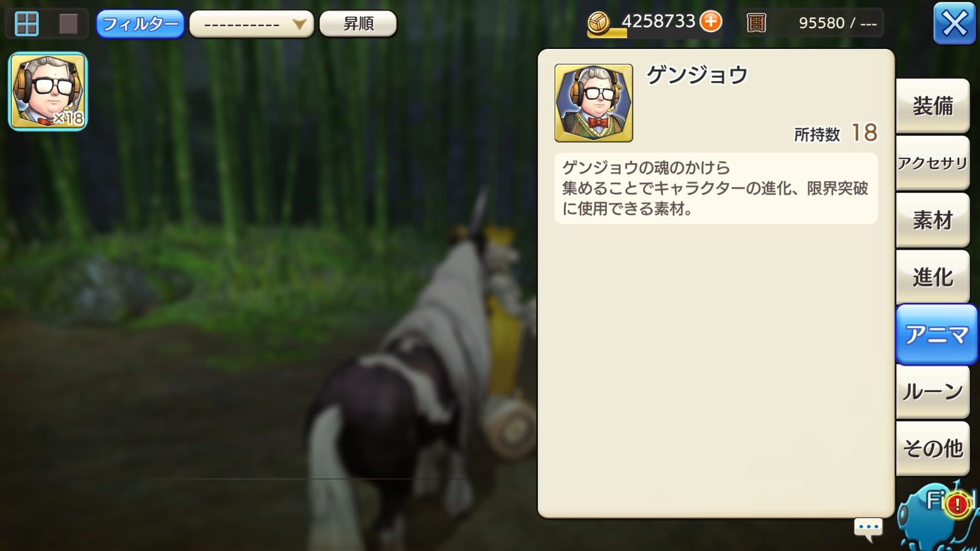The height and width of the screenshot is (551, 980).
Task: Click ゲンジョウ portrait in detail panel
Action: (593, 103)
